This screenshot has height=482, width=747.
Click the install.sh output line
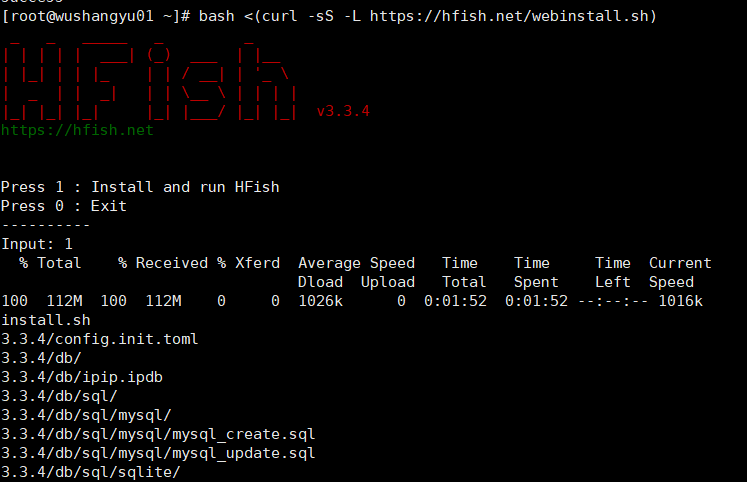[46, 320]
